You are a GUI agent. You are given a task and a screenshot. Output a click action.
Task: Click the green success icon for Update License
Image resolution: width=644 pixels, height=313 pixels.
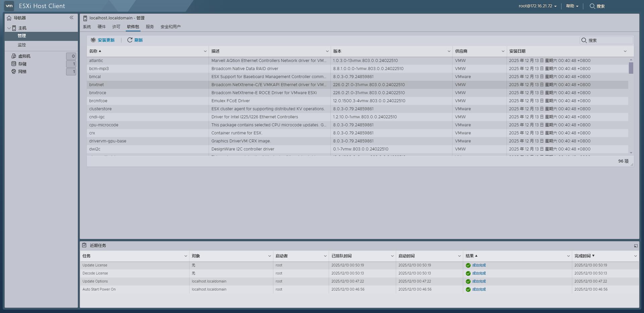tap(468, 265)
